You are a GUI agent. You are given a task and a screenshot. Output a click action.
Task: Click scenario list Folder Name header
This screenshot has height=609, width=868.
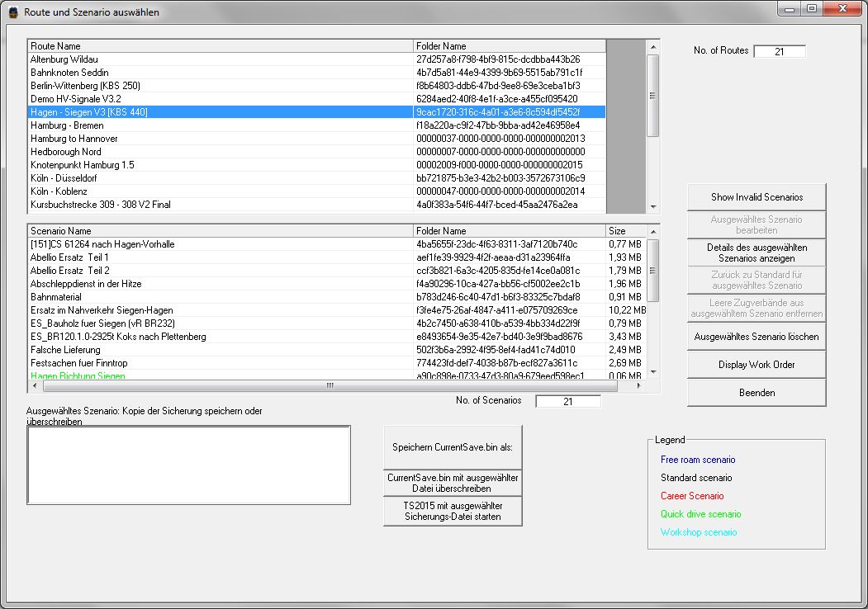point(510,231)
